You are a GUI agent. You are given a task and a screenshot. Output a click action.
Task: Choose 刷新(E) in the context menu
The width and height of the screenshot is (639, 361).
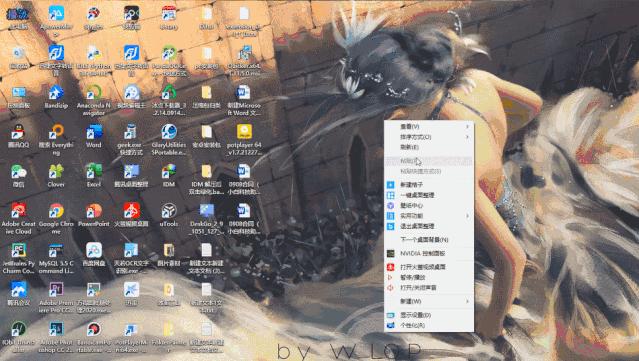coord(429,147)
